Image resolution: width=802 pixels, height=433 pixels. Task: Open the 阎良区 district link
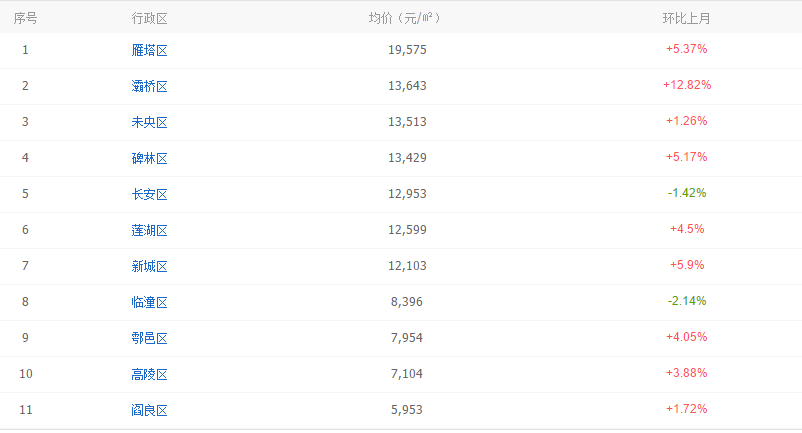point(149,410)
